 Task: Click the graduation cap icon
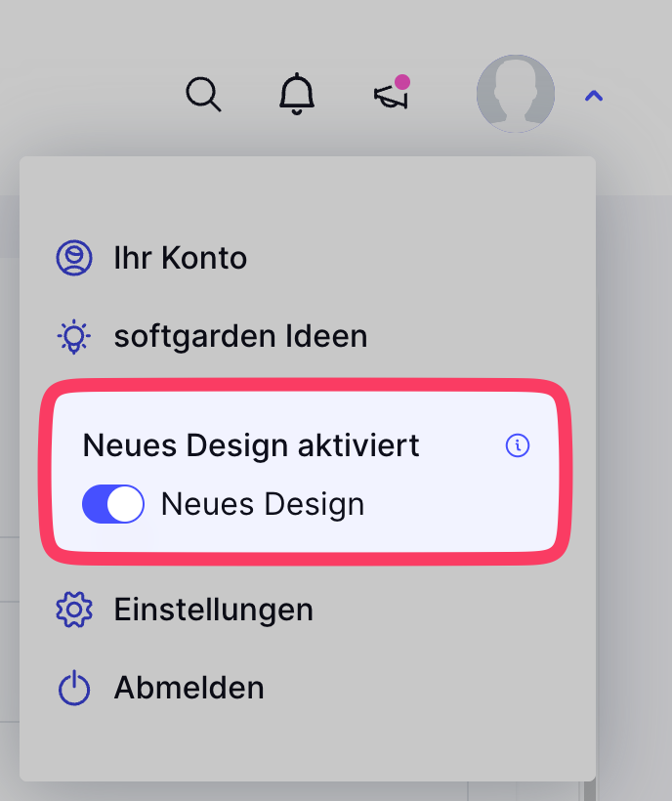pyautogui.click(x=390, y=96)
